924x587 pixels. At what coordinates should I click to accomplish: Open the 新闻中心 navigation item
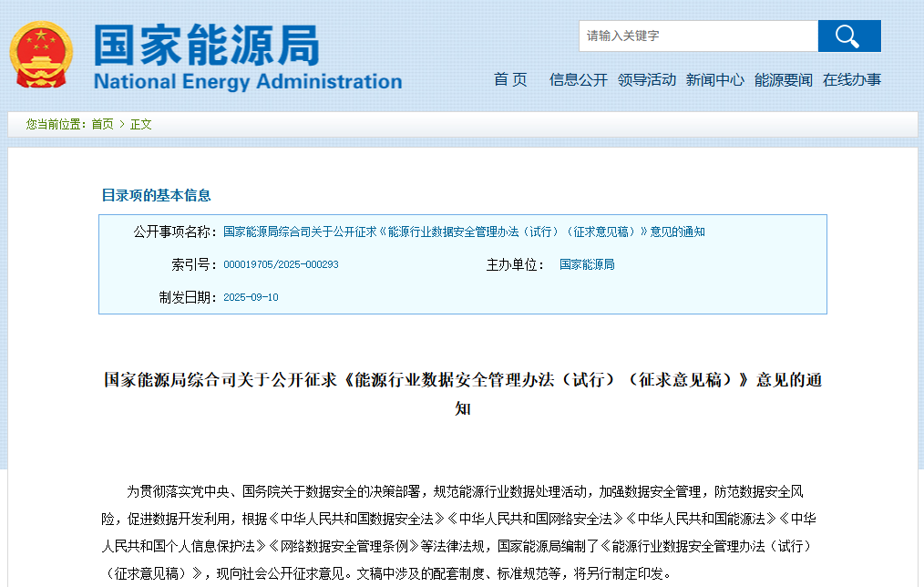coord(714,80)
